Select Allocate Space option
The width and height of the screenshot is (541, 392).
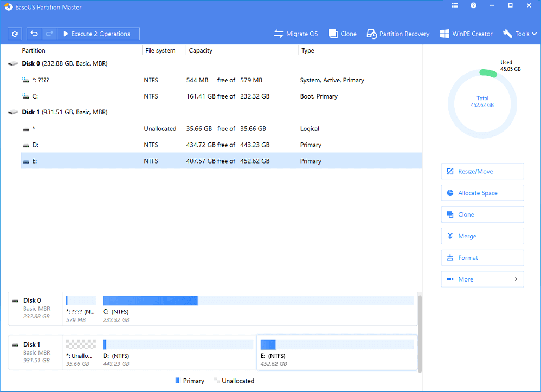[x=482, y=193]
